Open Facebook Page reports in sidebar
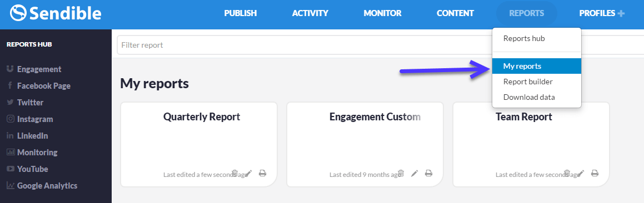The height and width of the screenshot is (203, 644). coord(43,86)
